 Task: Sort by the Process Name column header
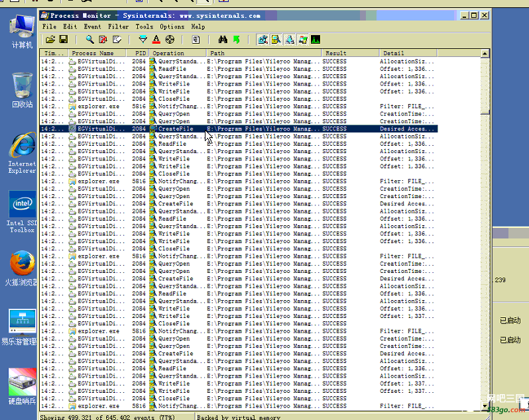click(97, 53)
